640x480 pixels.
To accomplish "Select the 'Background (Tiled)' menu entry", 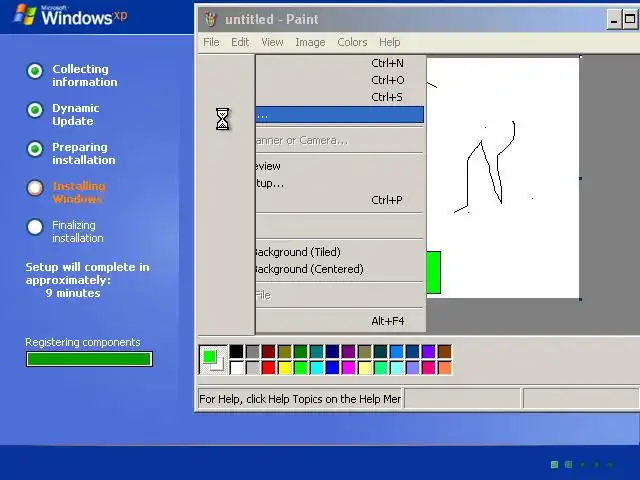I will (340, 252).
